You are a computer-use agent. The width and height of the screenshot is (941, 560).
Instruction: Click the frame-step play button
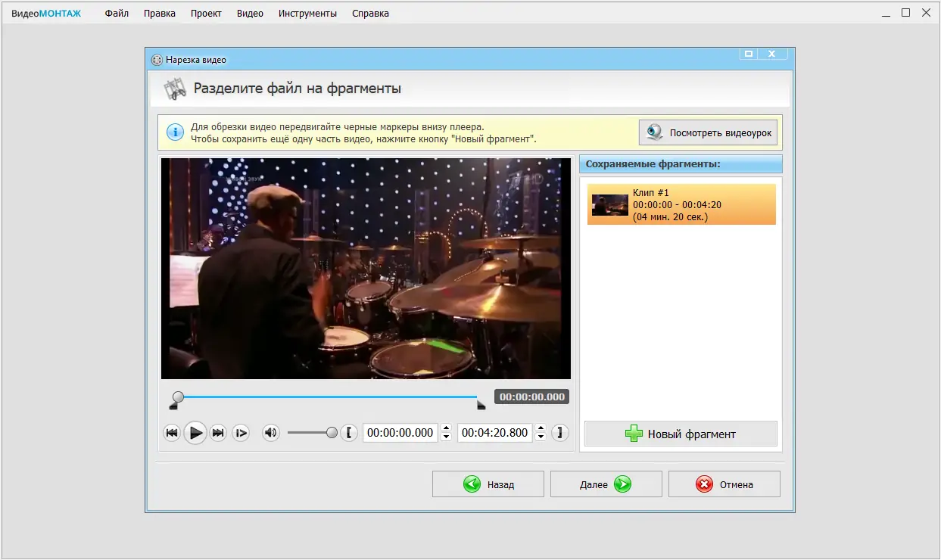(241, 433)
